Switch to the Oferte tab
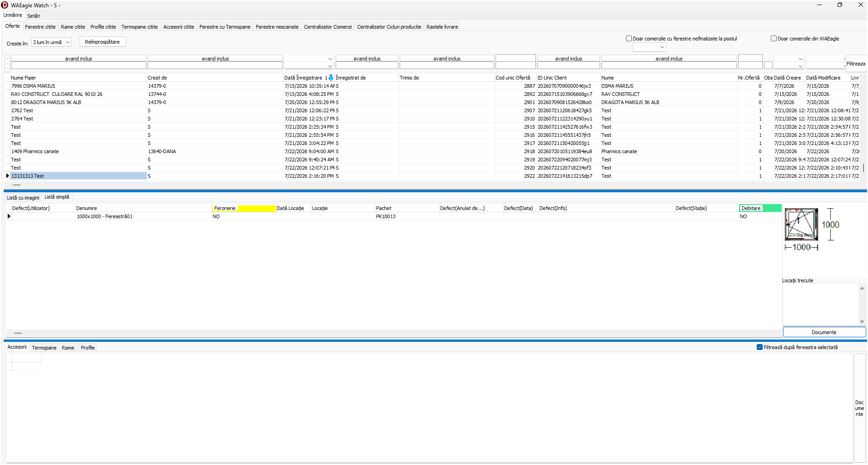 pos(12,26)
